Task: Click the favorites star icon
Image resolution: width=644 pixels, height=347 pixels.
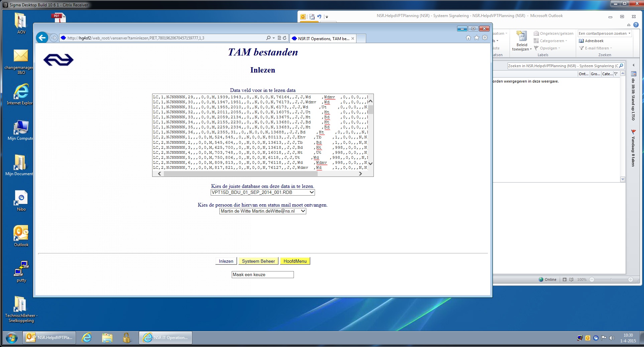Action: [x=476, y=38]
